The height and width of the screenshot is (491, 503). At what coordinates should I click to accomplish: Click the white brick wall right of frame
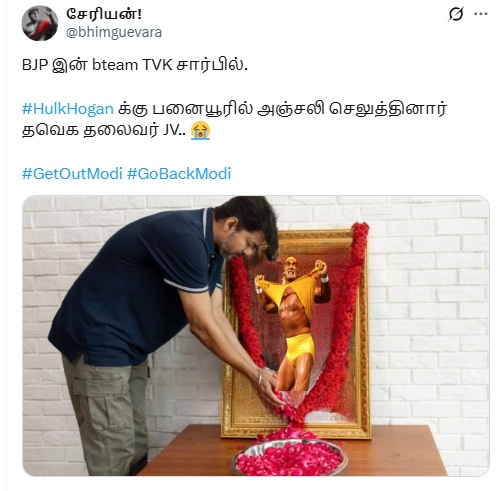(430, 310)
